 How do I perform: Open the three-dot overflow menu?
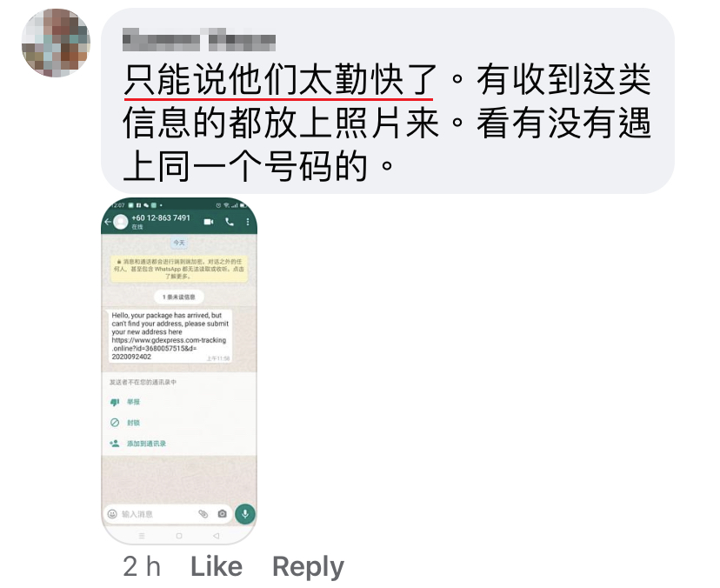pyautogui.click(x=248, y=222)
